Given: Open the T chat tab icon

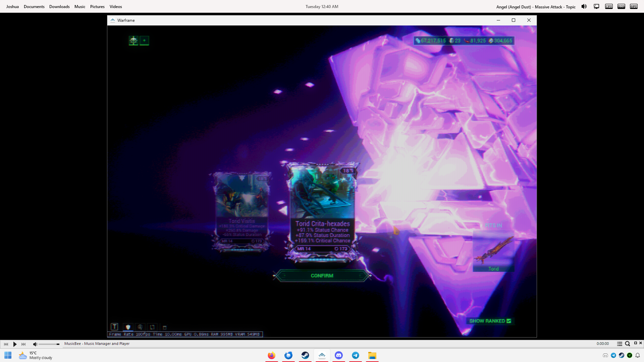Looking at the screenshot, I should [114, 327].
